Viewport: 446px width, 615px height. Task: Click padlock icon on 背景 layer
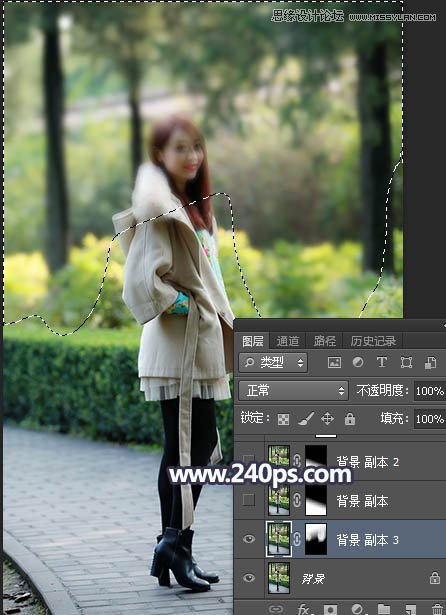coord(434,578)
